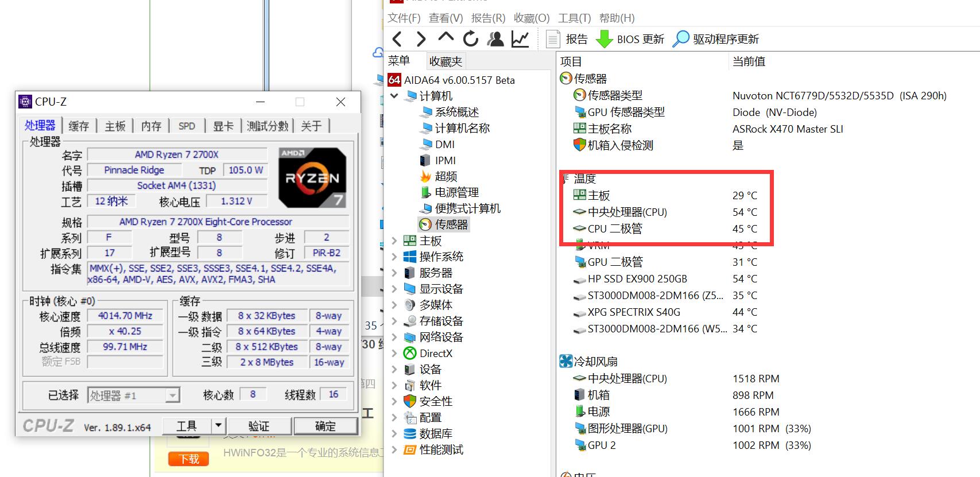980x477 pixels.
Task: Click BIOS 更新 toolbar button
Action: (x=630, y=39)
